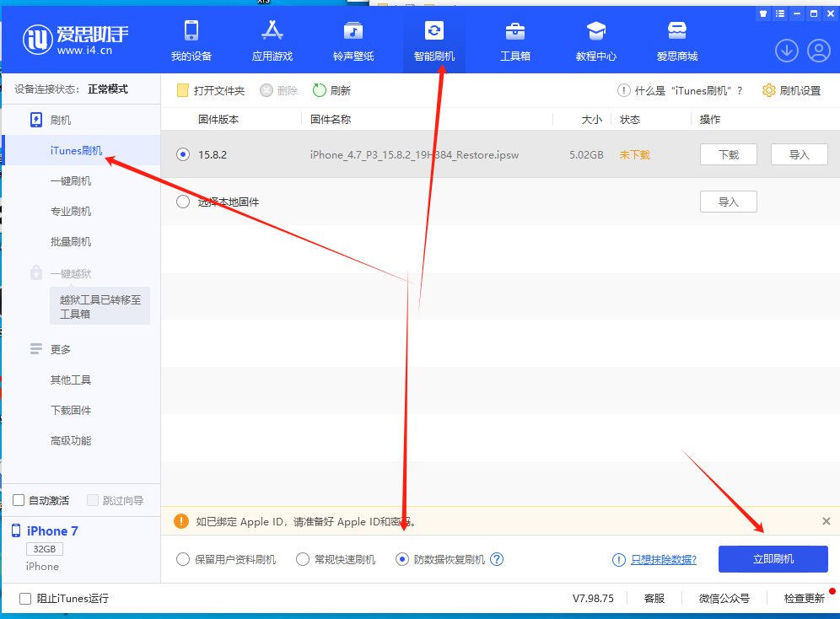Click 检查更新 check for updates
Viewport: 840px width, 619px height.
pos(804,598)
